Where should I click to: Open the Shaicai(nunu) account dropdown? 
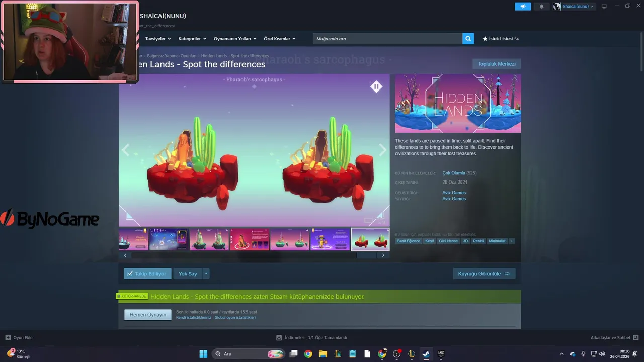(x=574, y=6)
